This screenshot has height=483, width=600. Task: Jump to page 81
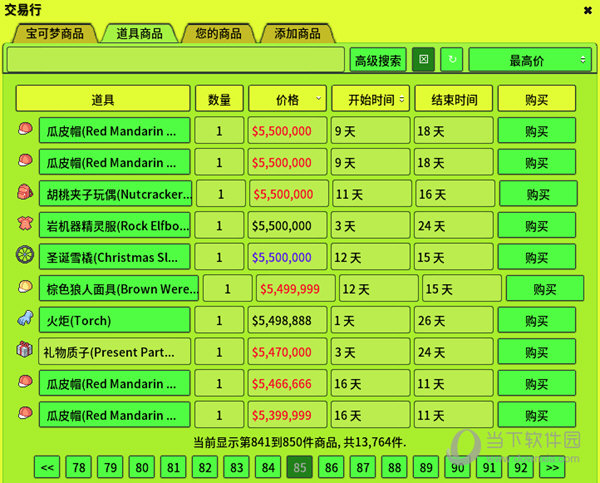click(173, 467)
